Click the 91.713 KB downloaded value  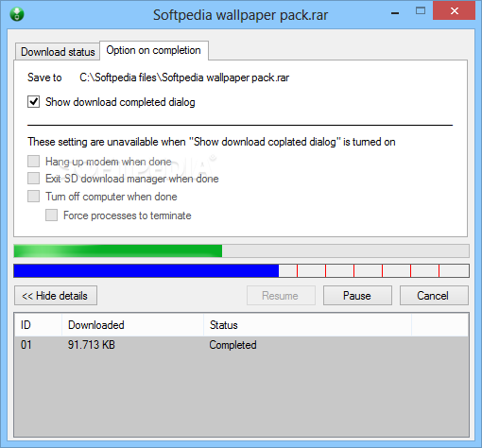[x=92, y=345]
